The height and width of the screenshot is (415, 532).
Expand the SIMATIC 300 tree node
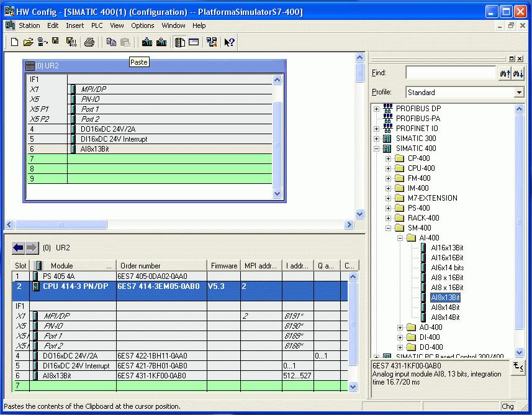click(x=376, y=139)
